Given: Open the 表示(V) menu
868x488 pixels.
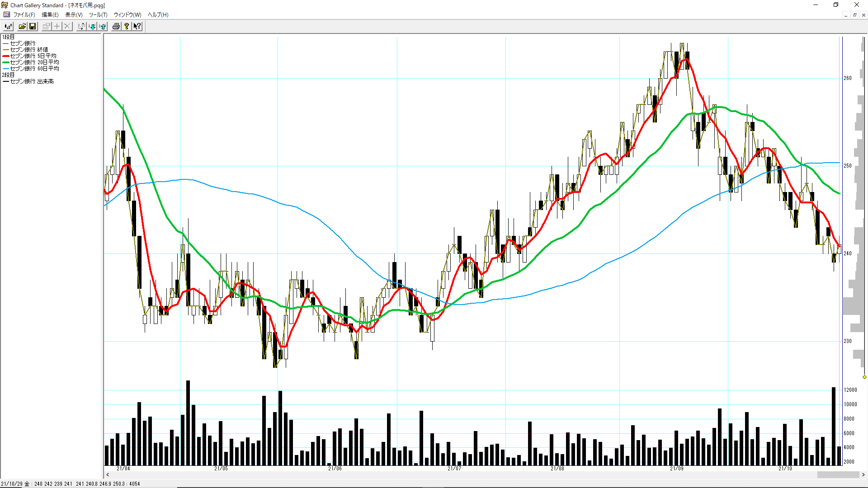Looking at the screenshot, I should tap(74, 15).
